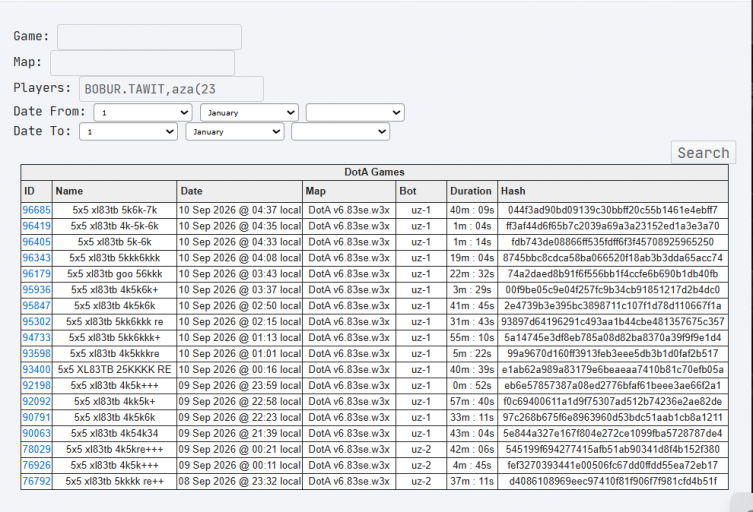
Task: Open game ID 76792
Action: click(x=36, y=481)
